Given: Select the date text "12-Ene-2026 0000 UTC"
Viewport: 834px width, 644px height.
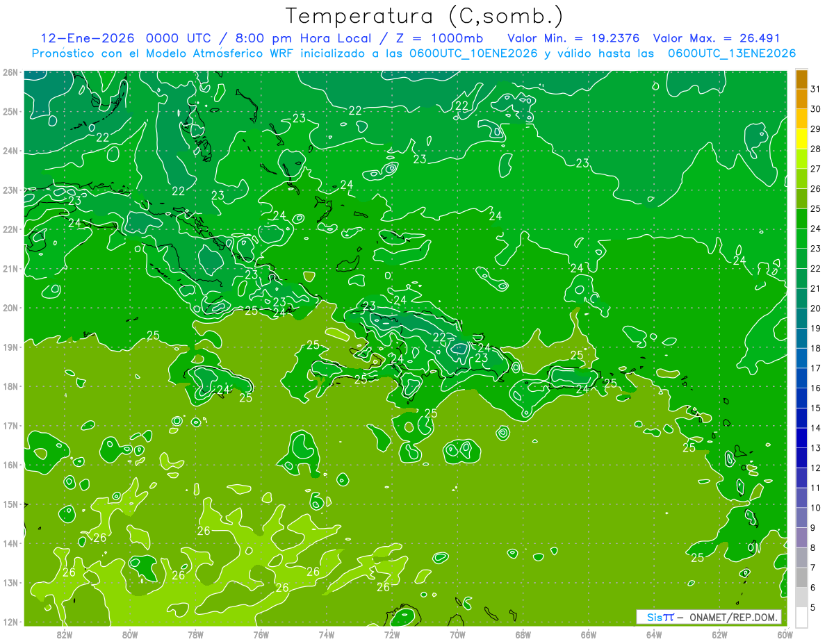Looking at the screenshot, I should click(x=126, y=38).
